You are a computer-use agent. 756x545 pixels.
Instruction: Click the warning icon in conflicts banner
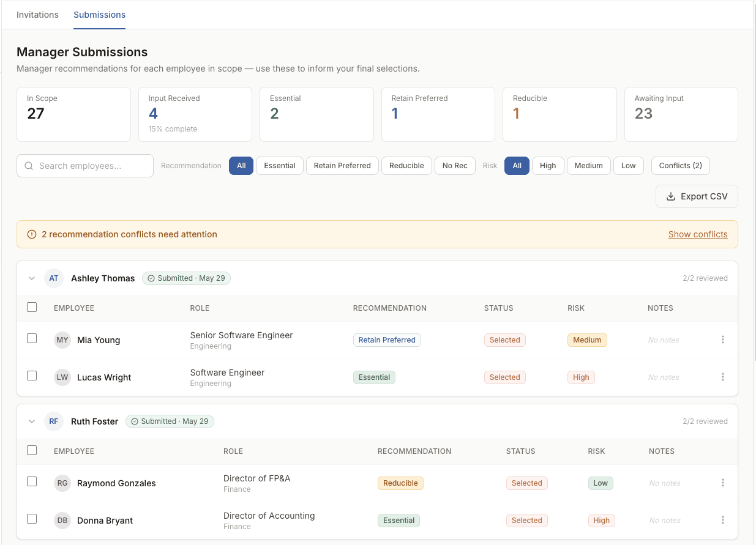click(x=32, y=234)
